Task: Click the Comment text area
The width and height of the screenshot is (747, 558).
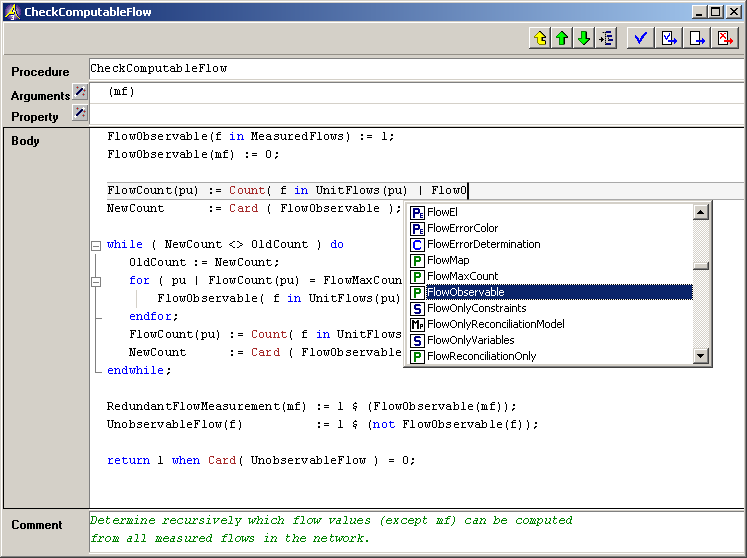Action: tap(416, 531)
